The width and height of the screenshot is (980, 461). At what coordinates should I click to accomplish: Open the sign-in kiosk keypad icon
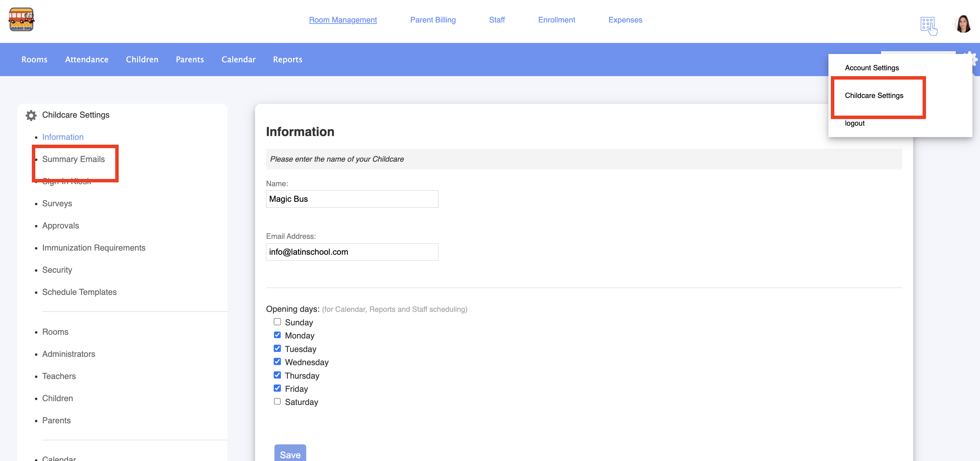point(928,26)
